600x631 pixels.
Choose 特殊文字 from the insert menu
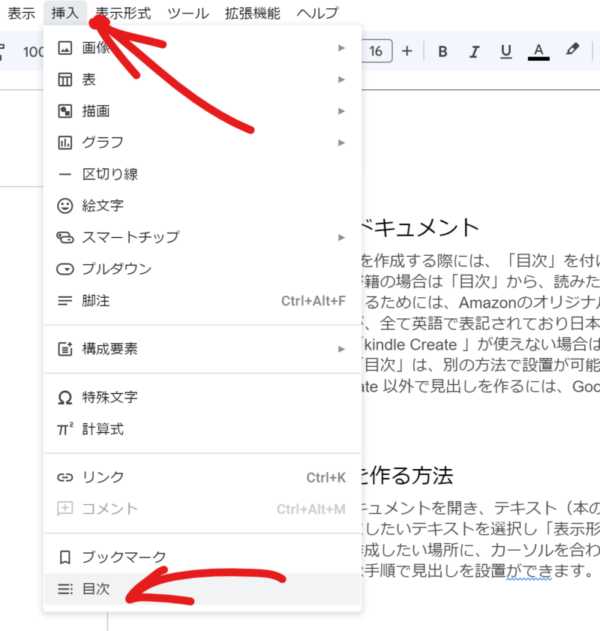pyautogui.click(x=202, y=398)
